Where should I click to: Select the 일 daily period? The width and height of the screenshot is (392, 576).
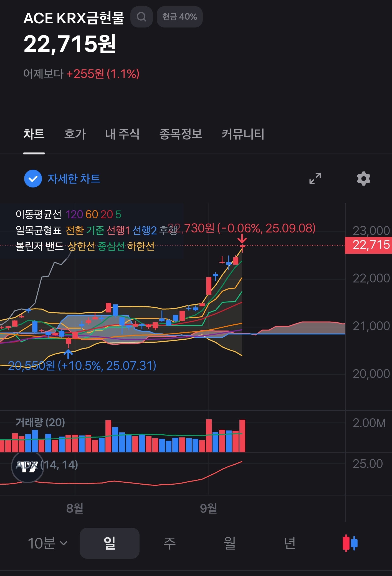[x=110, y=543]
